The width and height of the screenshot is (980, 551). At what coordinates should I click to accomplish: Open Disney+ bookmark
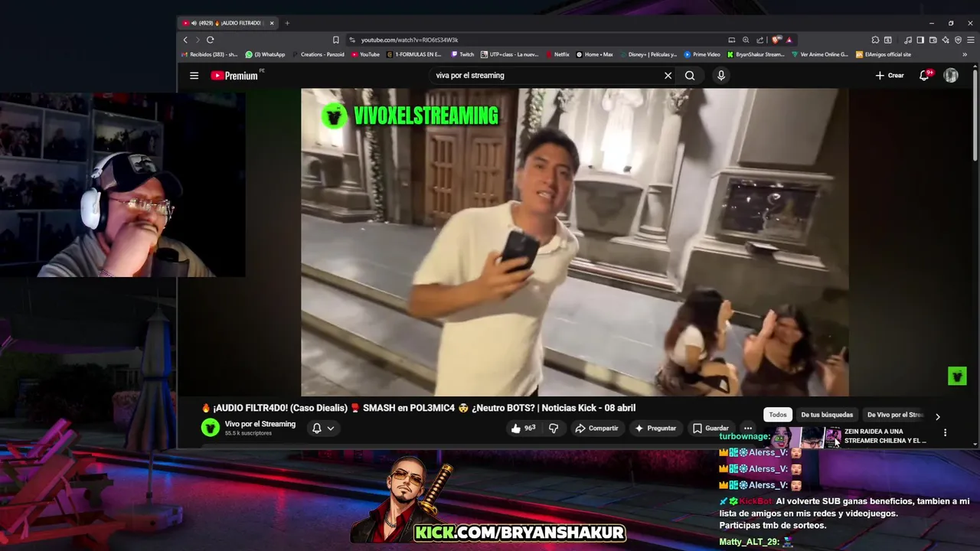tap(648, 54)
